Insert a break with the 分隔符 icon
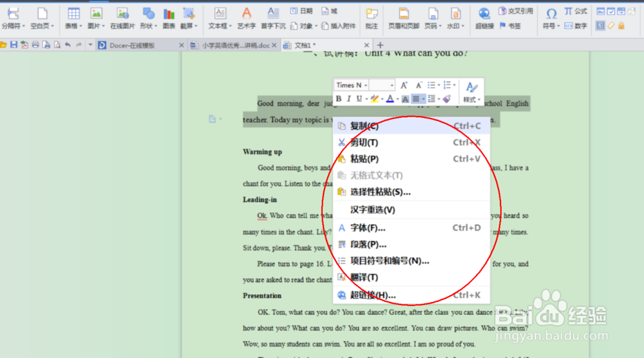644x358 pixels. click(x=13, y=19)
